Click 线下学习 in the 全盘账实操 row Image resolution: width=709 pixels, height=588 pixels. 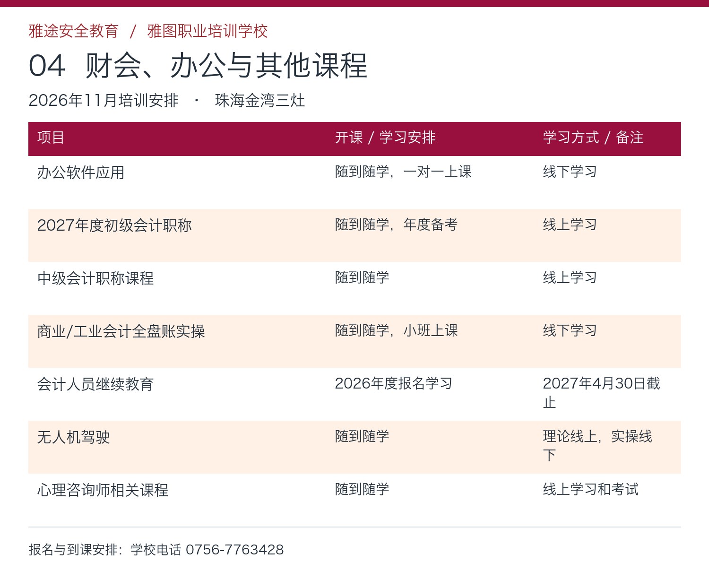tap(570, 330)
